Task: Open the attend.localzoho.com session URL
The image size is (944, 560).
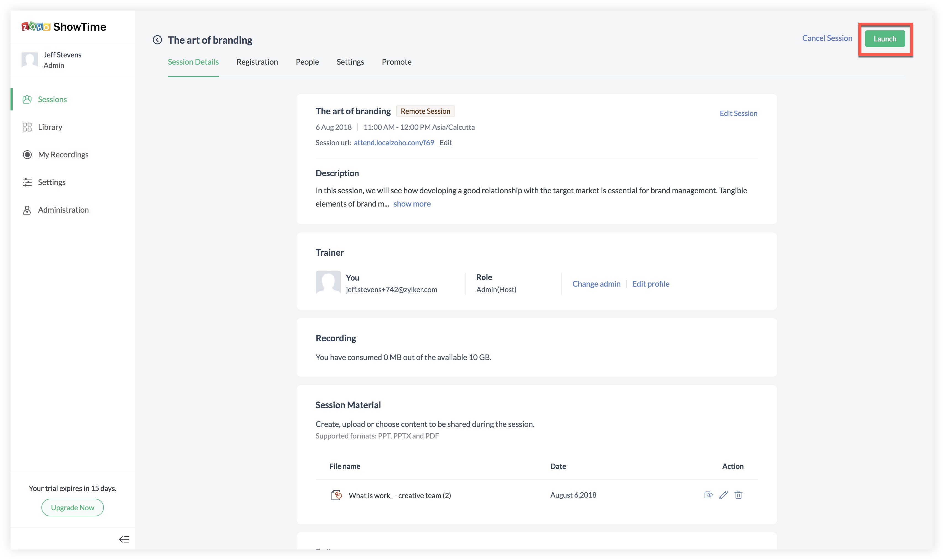Action: coord(394,143)
